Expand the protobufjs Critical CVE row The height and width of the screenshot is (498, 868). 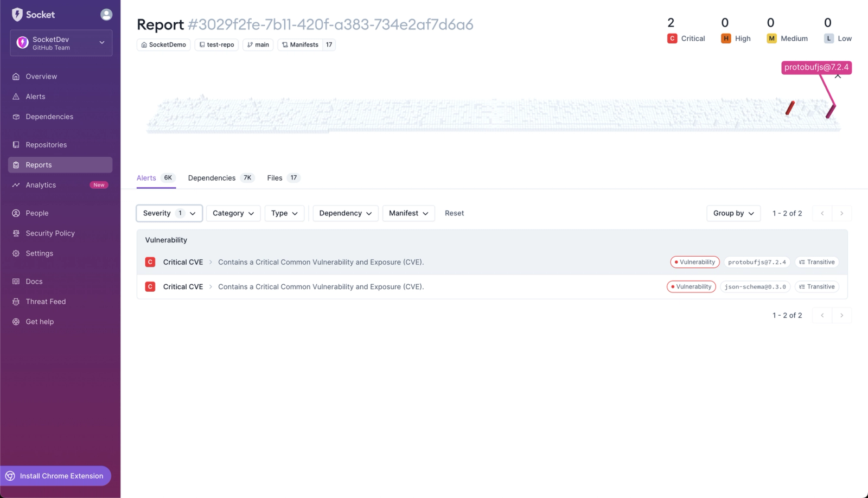492,262
